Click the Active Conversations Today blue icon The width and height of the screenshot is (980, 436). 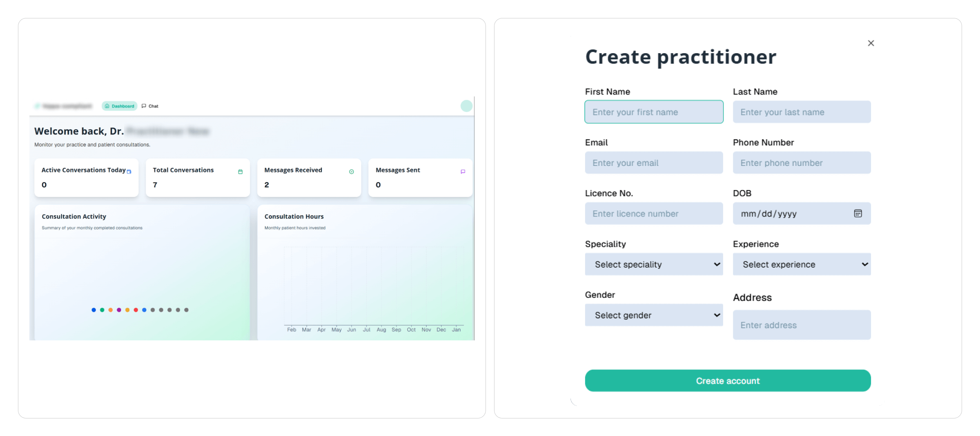(x=128, y=172)
